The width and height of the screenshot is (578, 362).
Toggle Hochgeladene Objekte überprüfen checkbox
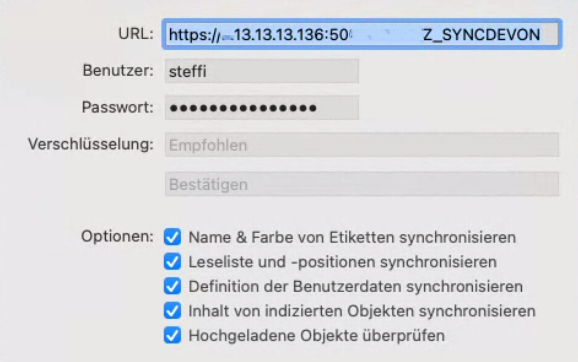pos(173,335)
